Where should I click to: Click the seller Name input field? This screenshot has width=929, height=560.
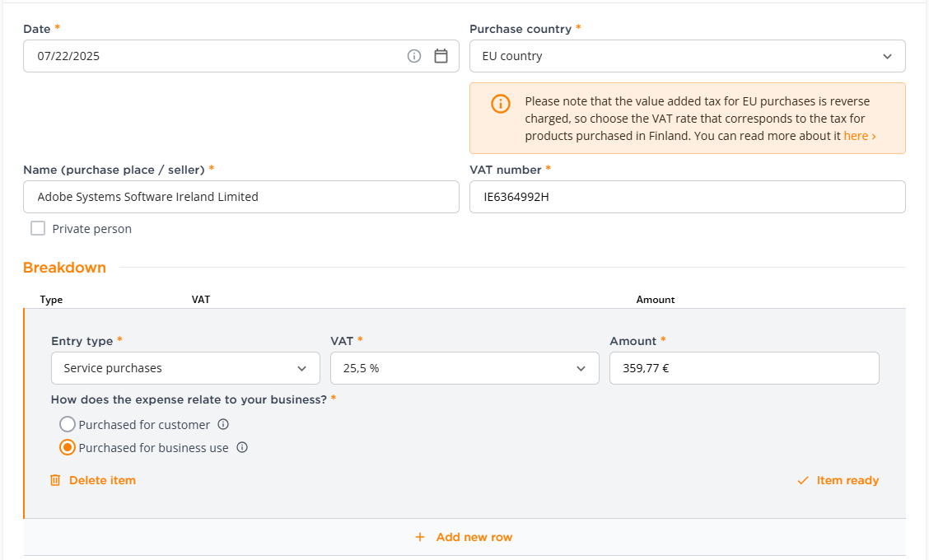pos(240,197)
